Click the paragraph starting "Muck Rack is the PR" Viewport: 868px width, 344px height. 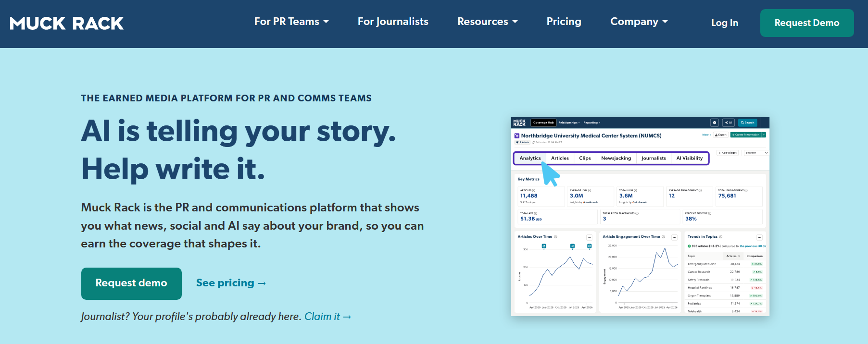(252, 225)
